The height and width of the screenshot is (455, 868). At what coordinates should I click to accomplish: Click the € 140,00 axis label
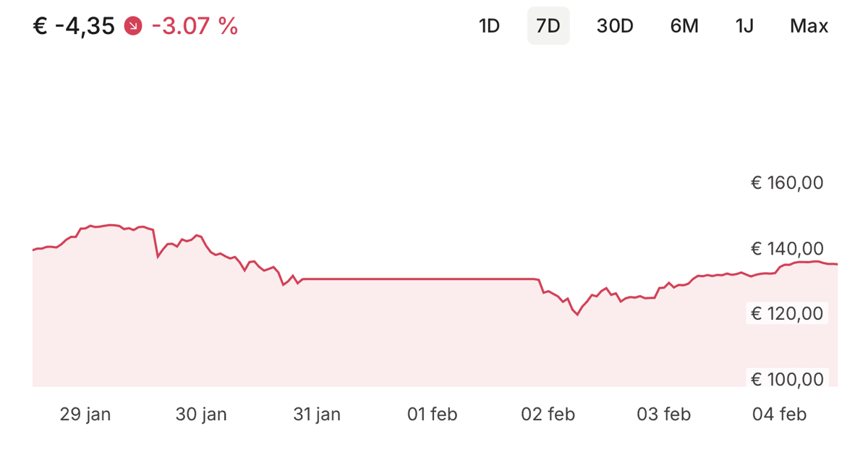pyautogui.click(x=787, y=249)
